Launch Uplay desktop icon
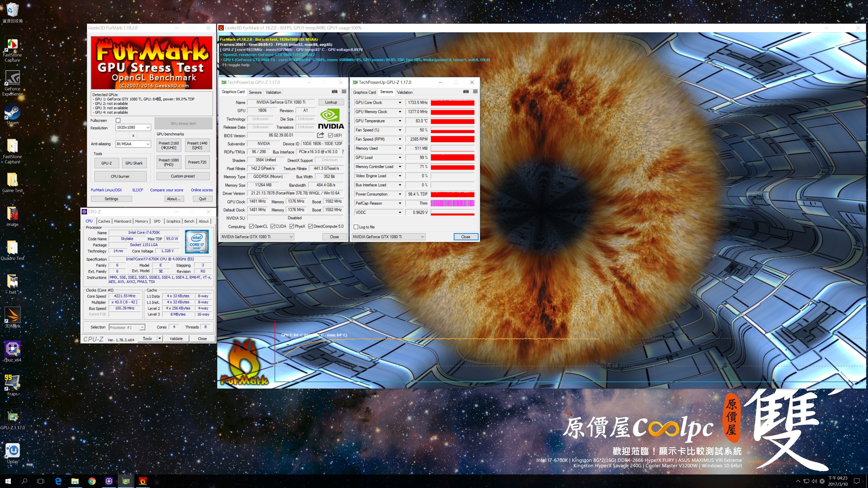 (x=12, y=454)
